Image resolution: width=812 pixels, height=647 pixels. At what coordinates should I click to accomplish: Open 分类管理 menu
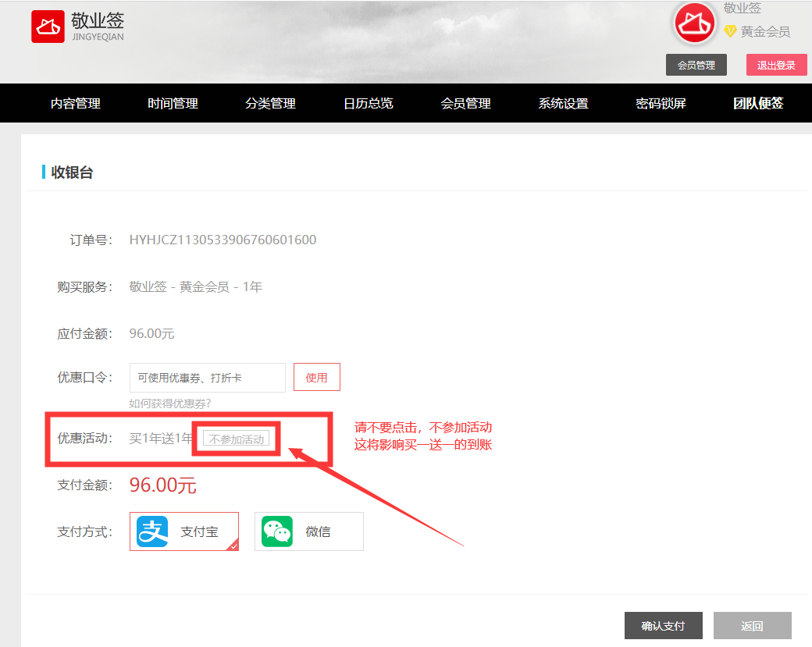pyautogui.click(x=270, y=104)
